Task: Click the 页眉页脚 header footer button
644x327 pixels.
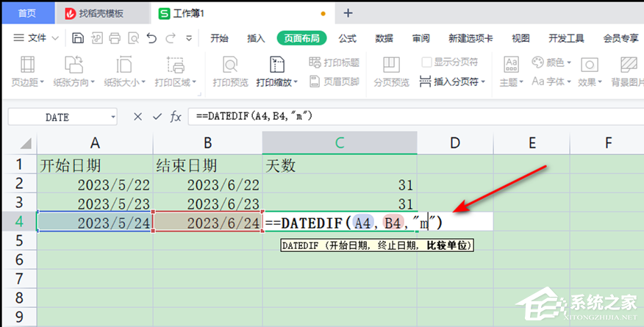Action: [x=334, y=82]
